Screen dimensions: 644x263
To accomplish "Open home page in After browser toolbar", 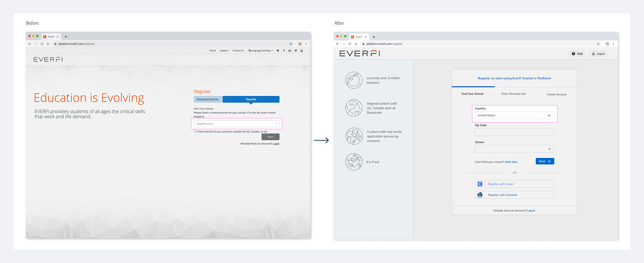I will click(356, 44).
